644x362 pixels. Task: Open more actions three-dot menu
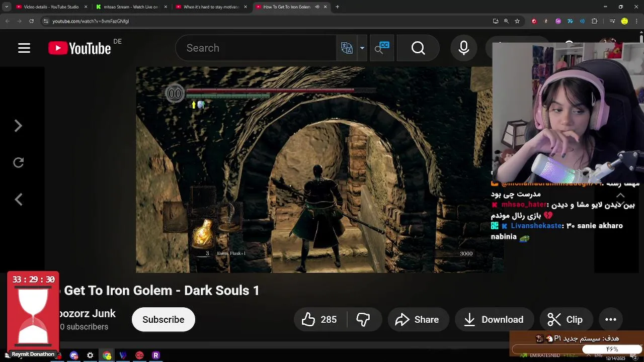[x=611, y=320]
